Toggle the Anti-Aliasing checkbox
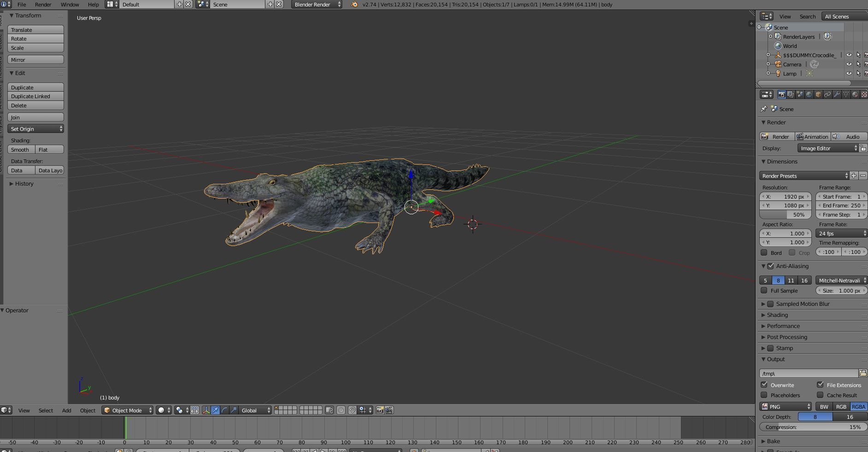Screen dimensions: 868x452 click(770, 266)
